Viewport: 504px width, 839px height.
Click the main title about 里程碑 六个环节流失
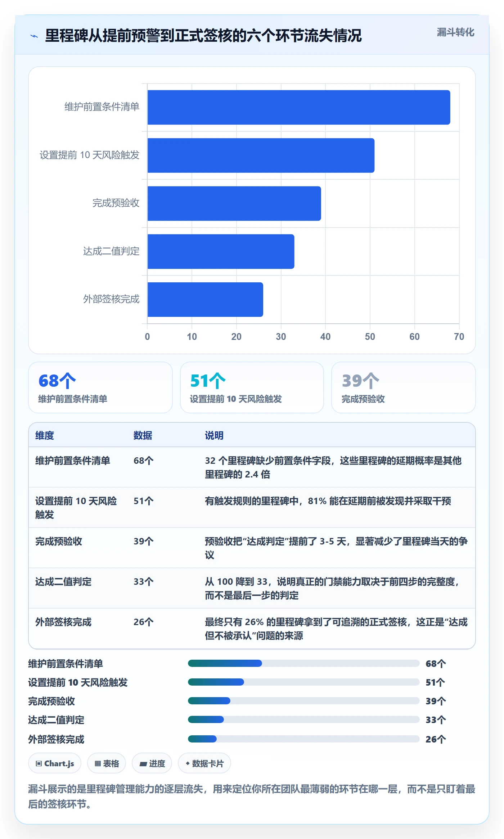click(203, 36)
